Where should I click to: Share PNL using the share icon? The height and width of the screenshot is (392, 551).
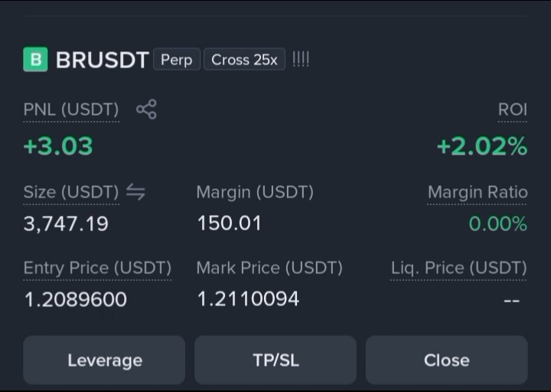point(146,109)
